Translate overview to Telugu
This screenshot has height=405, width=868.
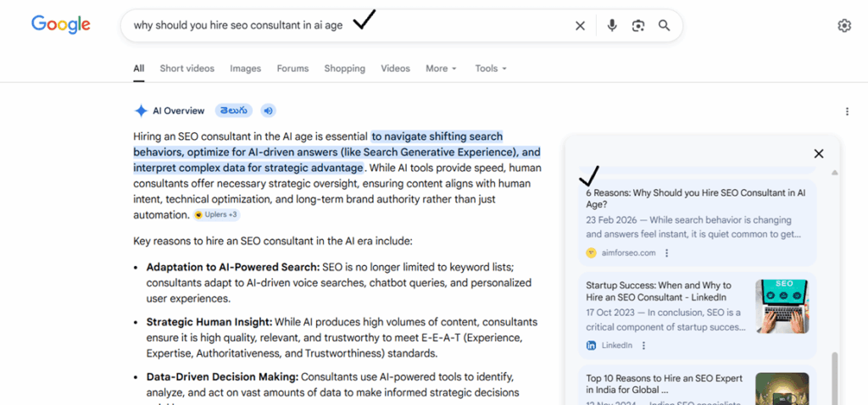234,111
